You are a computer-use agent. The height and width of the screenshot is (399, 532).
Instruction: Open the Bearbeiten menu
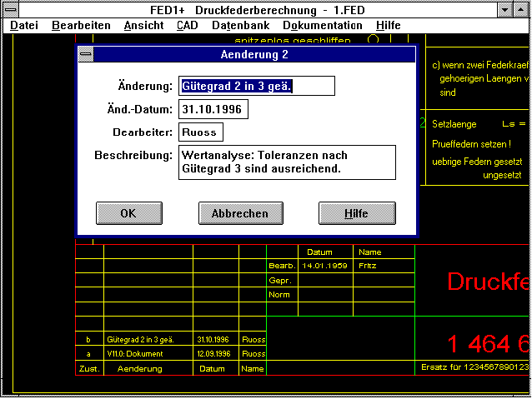pos(81,26)
